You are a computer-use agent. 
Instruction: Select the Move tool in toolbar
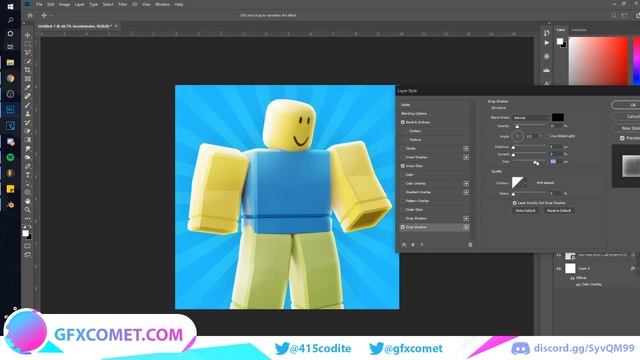[x=27, y=35]
